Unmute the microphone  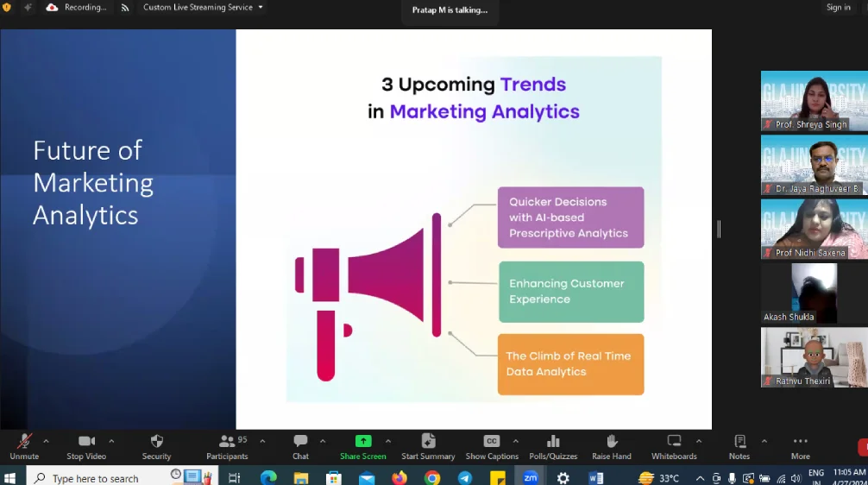pos(24,445)
